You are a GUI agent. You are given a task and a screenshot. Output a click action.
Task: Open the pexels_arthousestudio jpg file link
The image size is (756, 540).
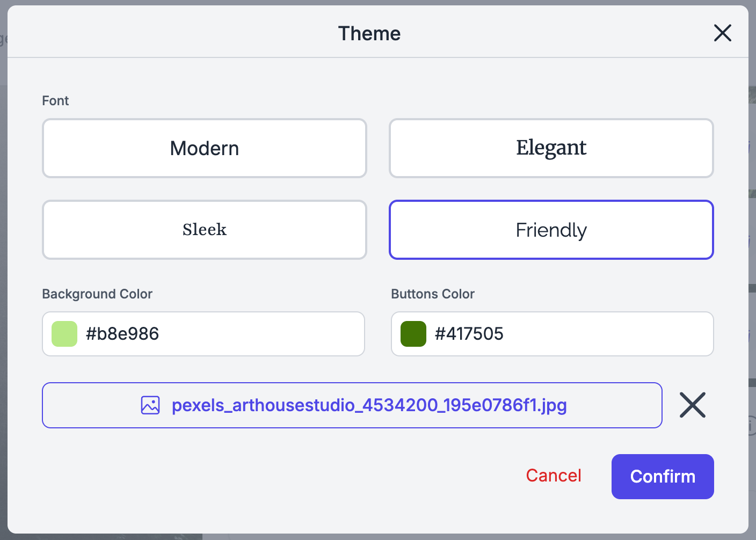tap(369, 405)
